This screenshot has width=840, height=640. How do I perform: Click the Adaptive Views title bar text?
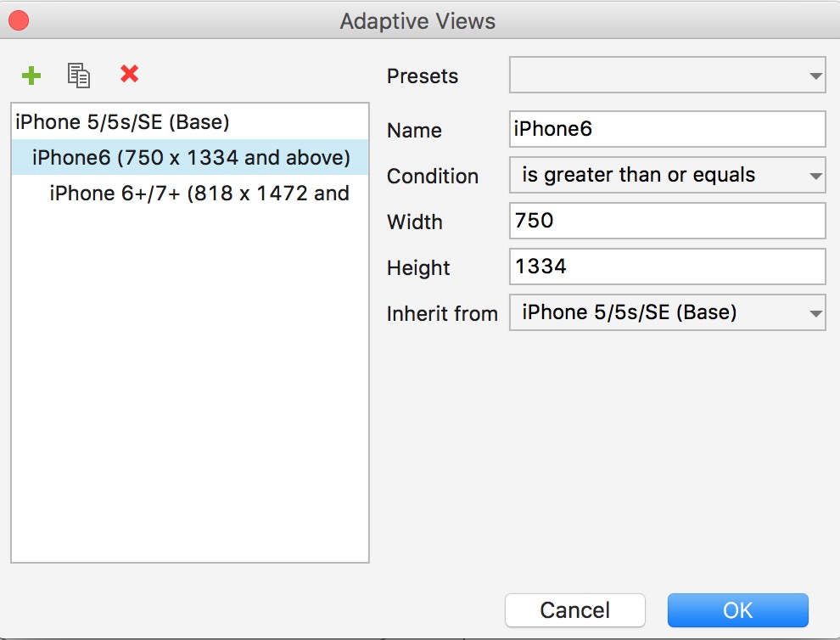pyautogui.click(x=417, y=20)
